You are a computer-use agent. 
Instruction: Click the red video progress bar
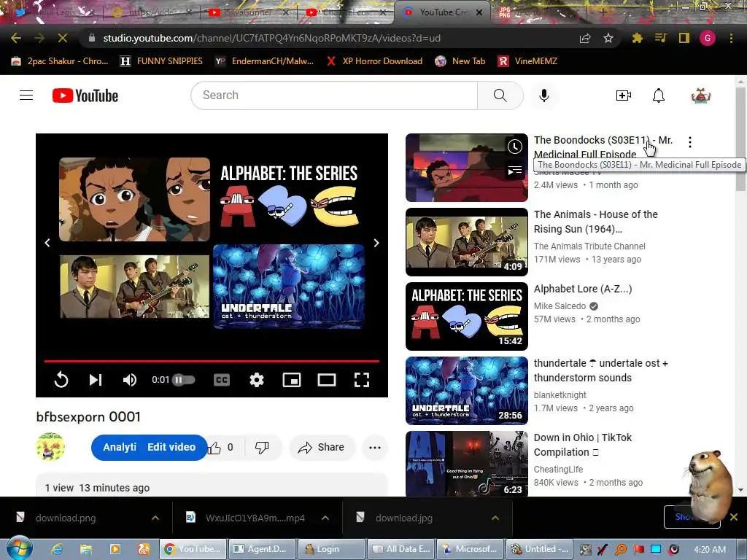212,362
